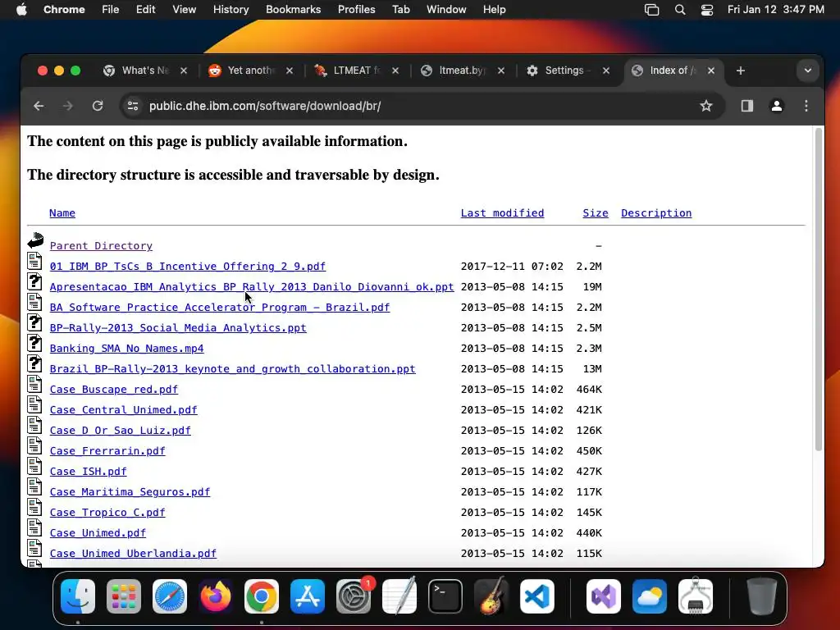Sort listing by Last modified column
This screenshot has height=630, width=840.
[503, 213]
